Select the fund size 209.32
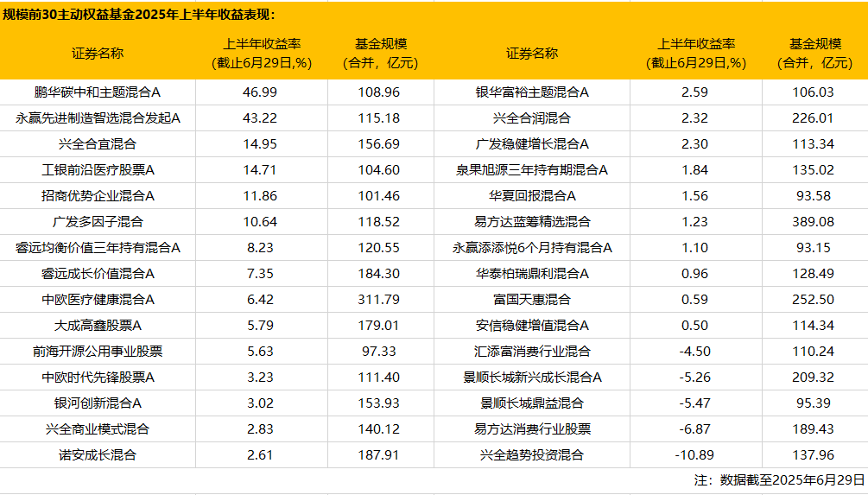 [814, 378]
